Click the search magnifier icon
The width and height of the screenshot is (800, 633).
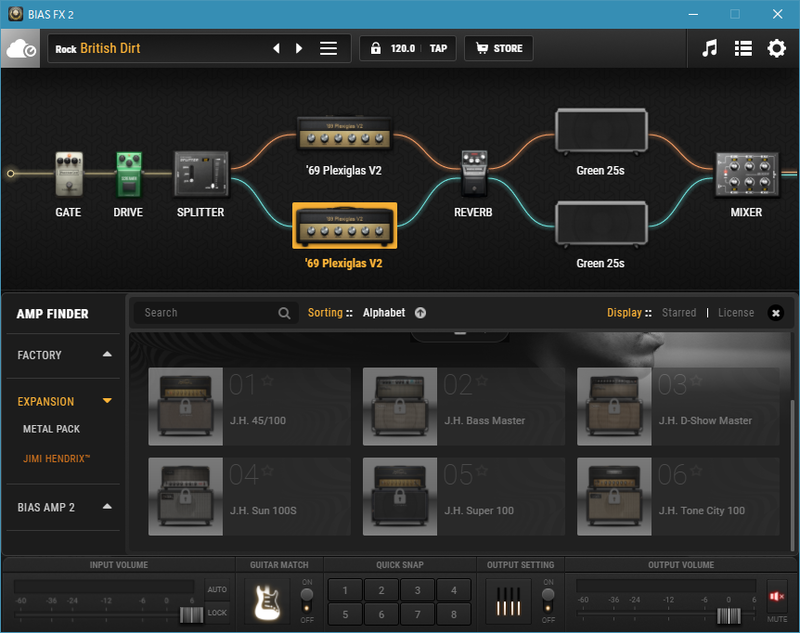[284, 313]
